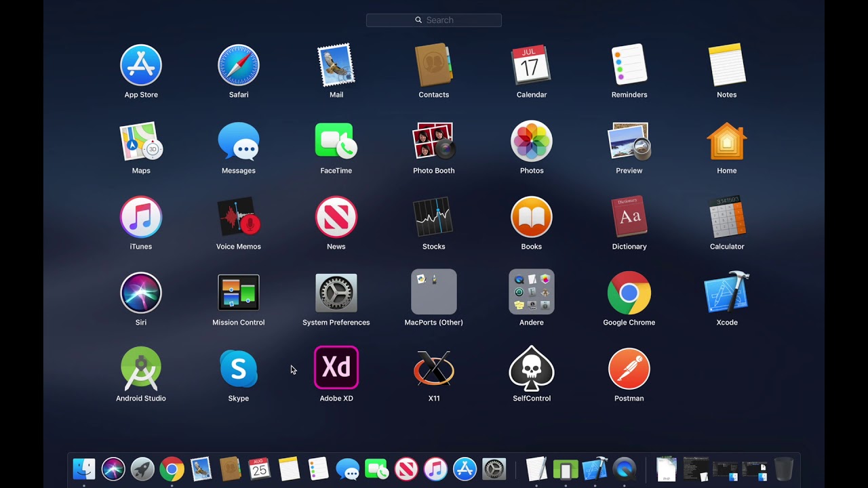Open System Preferences from the Dock
This screenshot has width=868, height=488.
point(494,469)
